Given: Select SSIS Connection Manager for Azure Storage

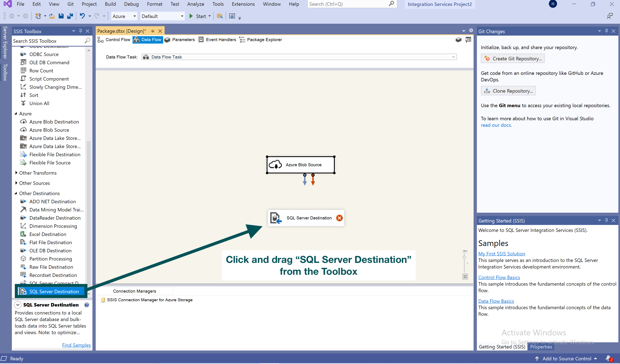Looking at the screenshot, I should tap(147, 300).
